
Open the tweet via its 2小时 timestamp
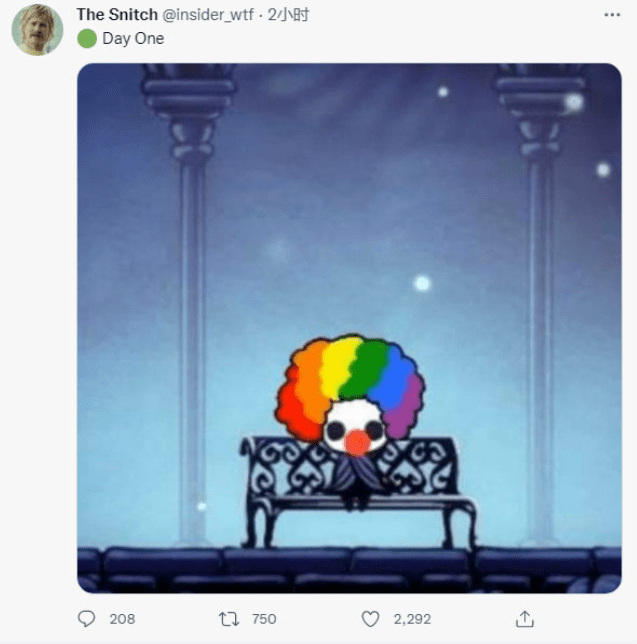[288, 15]
